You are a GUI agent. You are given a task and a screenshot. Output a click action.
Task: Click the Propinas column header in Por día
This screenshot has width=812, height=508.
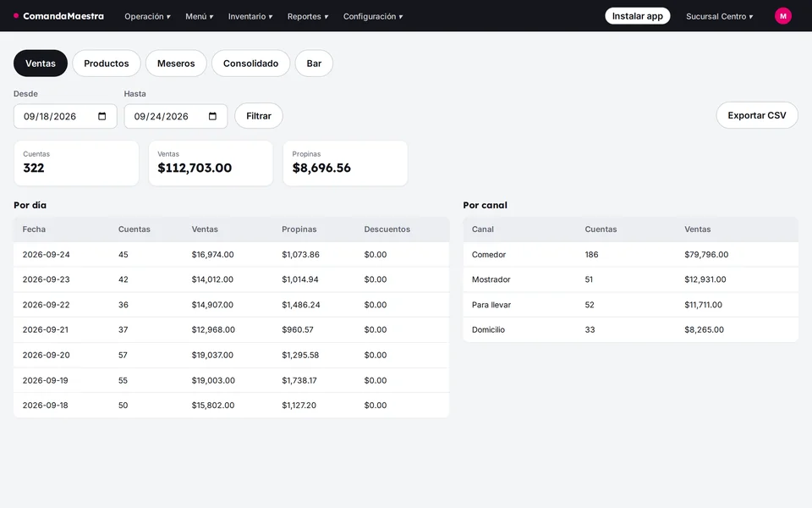pos(299,229)
